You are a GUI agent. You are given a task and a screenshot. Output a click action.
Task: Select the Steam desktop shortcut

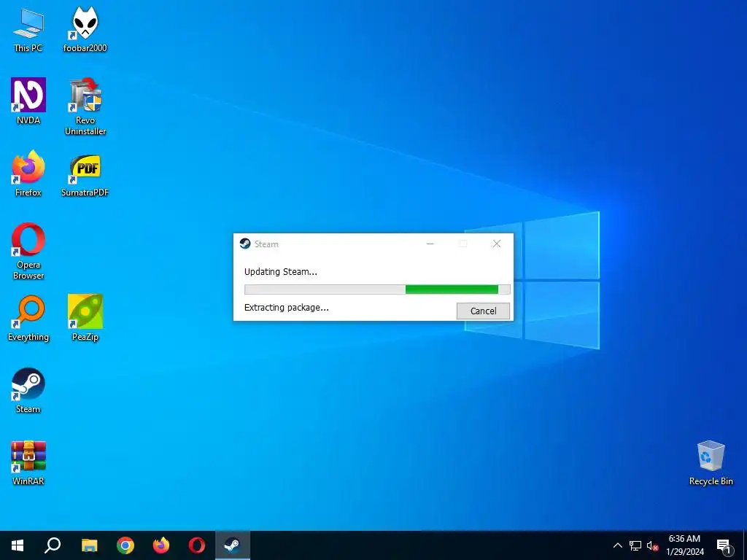coord(28,390)
